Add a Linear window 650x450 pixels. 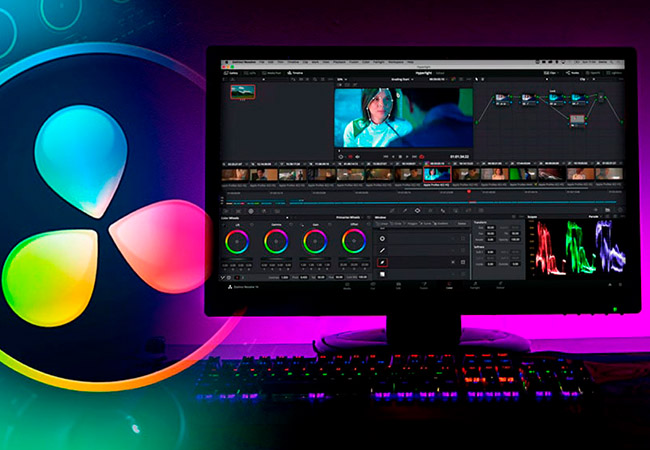[x=382, y=224]
